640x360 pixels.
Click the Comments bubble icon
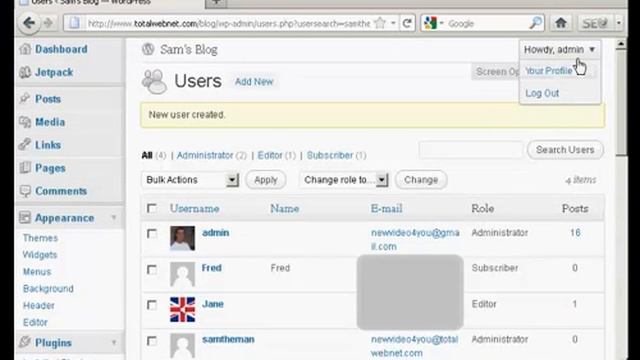point(25,191)
